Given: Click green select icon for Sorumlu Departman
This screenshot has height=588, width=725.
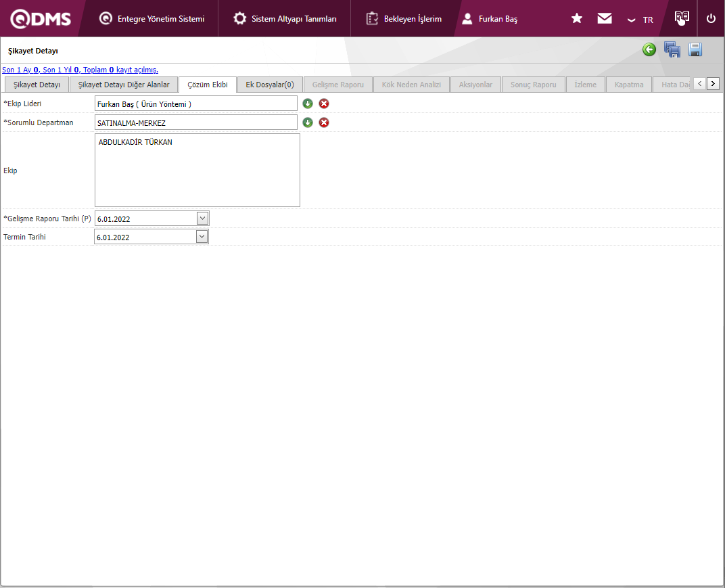Looking at the screenshot, I should coord(308,122).
